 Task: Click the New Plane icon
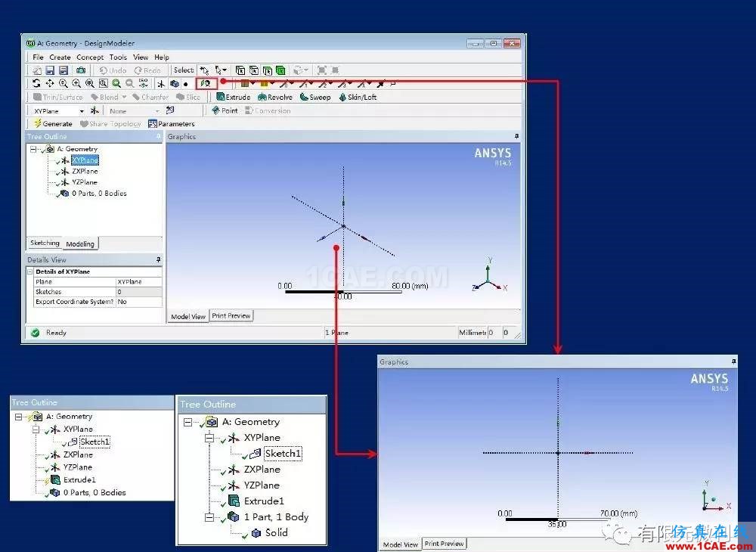pyautogui.click(x=94, y=111)
